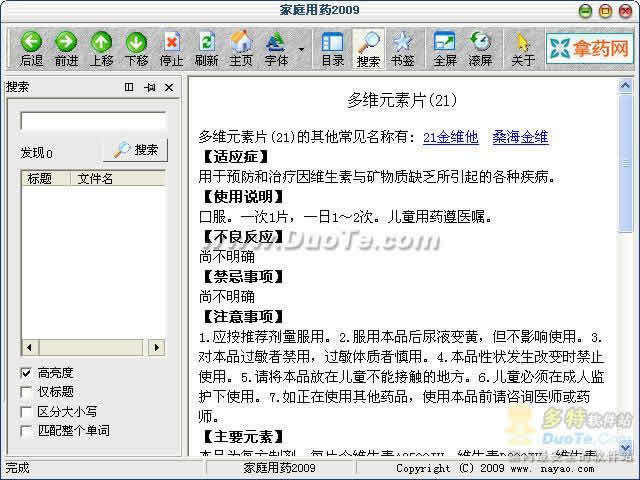The height and width of the screenshot is (480, 640).
Task: Stop loading with the 停止 icon
Action: [171, 49]
